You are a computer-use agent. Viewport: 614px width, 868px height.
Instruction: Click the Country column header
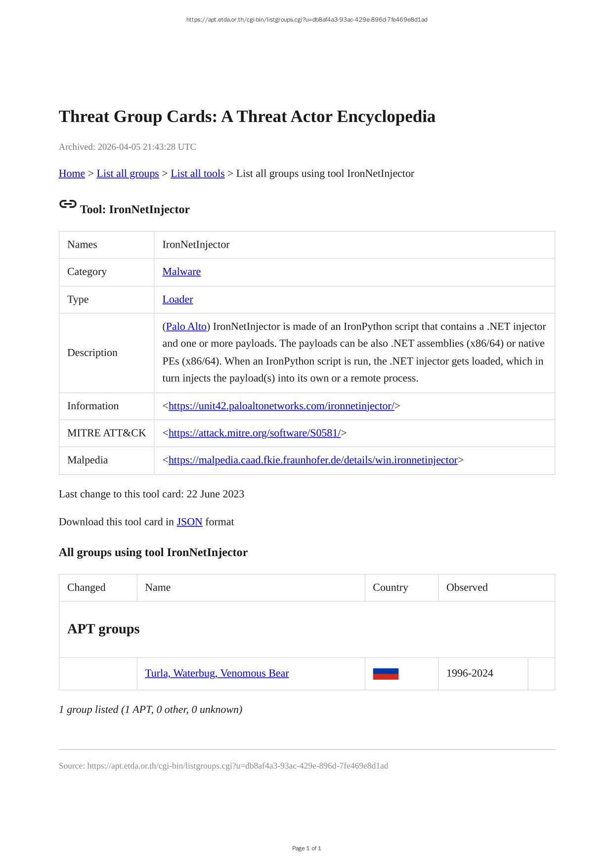point(390,588)
